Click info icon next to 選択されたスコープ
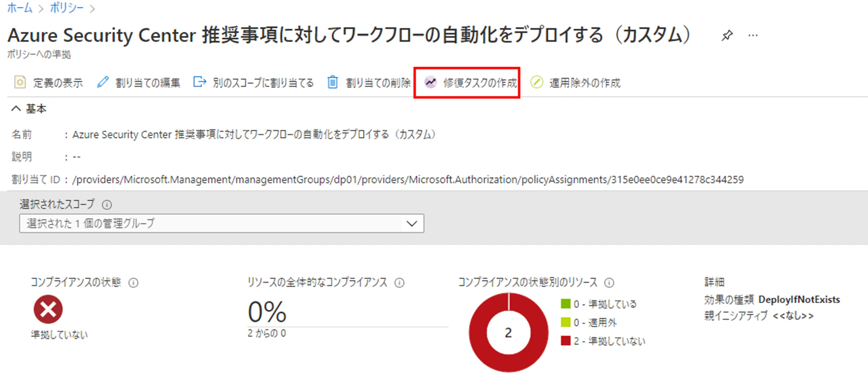868x392 pixels. (107, 204)
